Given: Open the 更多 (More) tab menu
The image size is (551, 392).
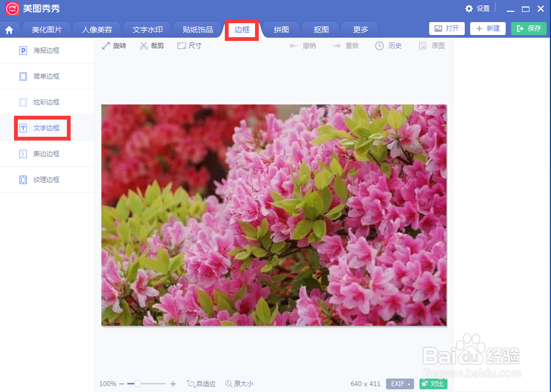Looking at the screenshot, I should pos(359,29).
